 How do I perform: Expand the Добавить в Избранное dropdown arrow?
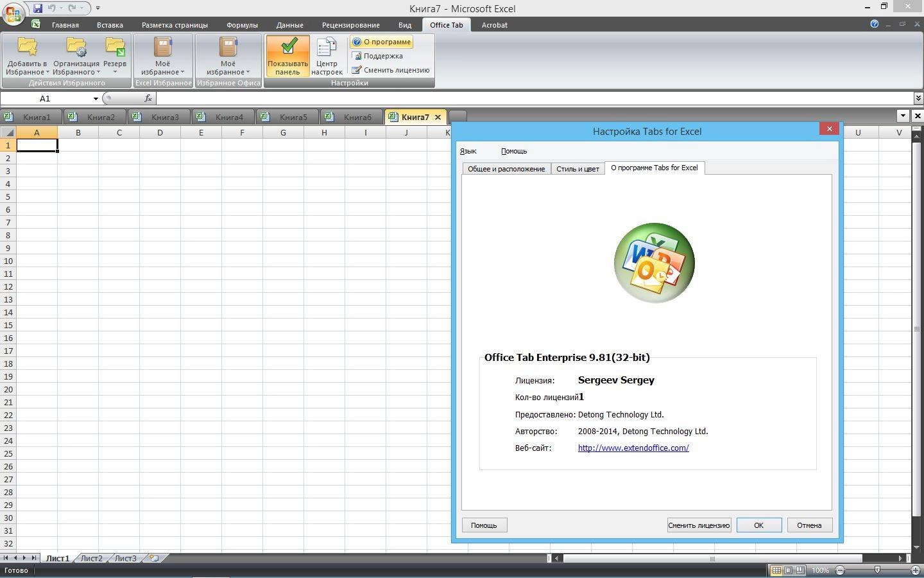click(47, 72)
